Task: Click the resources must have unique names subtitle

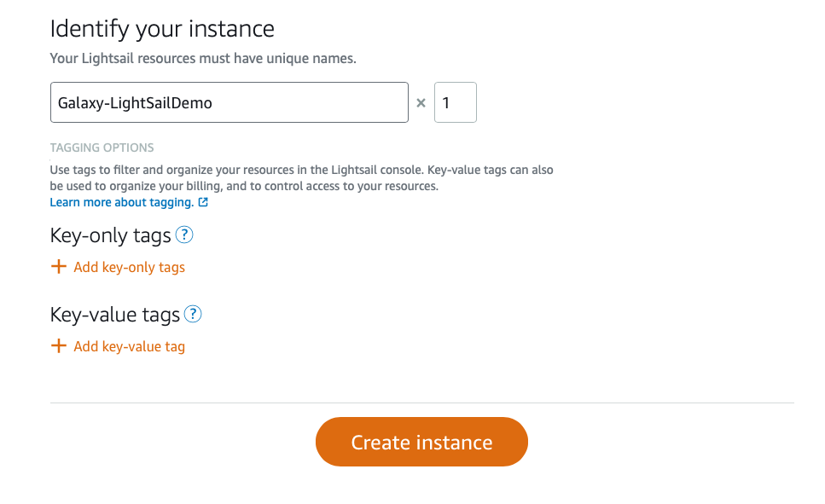Action: tap(203, 58)
